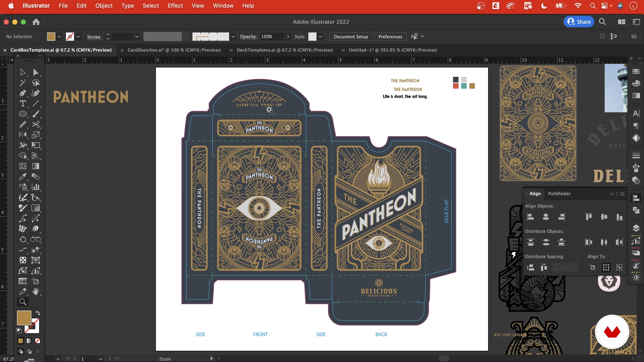The height and width of the screenshot is (362, 644).
Task: Pick the Scissors tool
Action: (36, 124)
